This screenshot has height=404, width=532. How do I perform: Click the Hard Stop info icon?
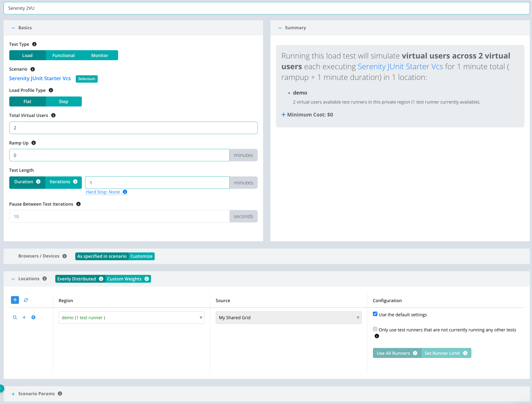coord(125,192)
